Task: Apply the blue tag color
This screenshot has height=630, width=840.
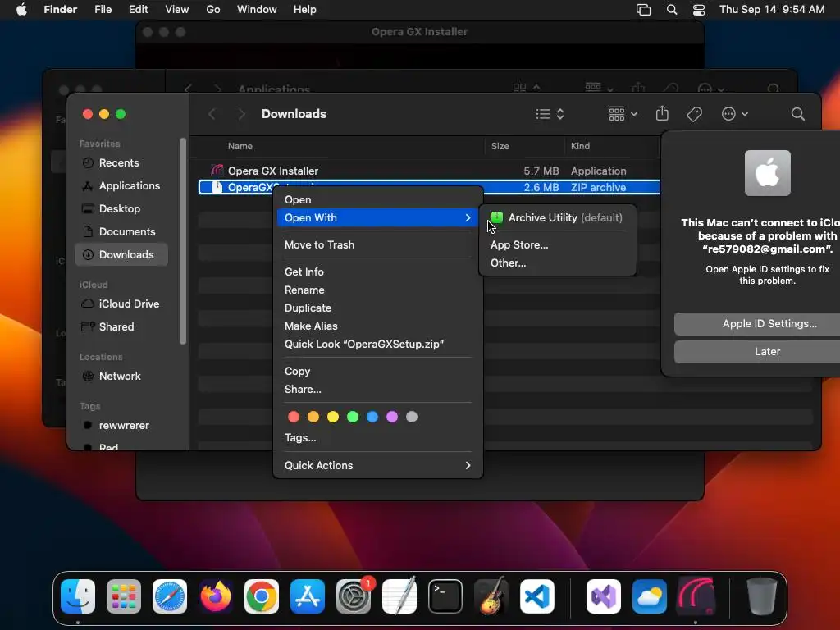Action: (x=372, y=417)
